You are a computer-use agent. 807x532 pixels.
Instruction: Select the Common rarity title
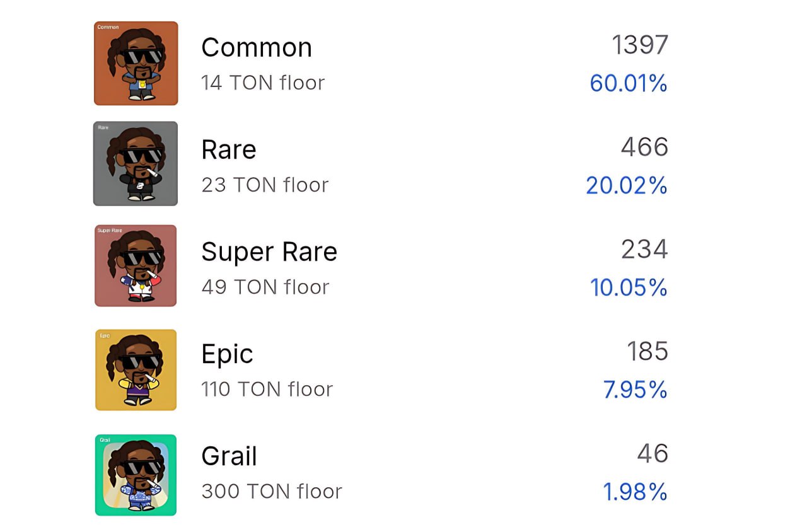click(256, 47)
